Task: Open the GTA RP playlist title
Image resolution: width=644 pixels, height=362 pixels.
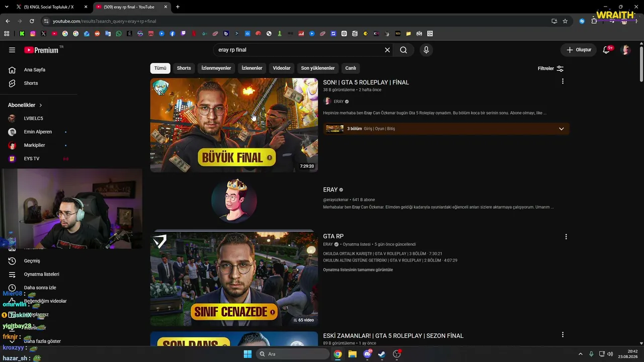Action: (333, 236)
